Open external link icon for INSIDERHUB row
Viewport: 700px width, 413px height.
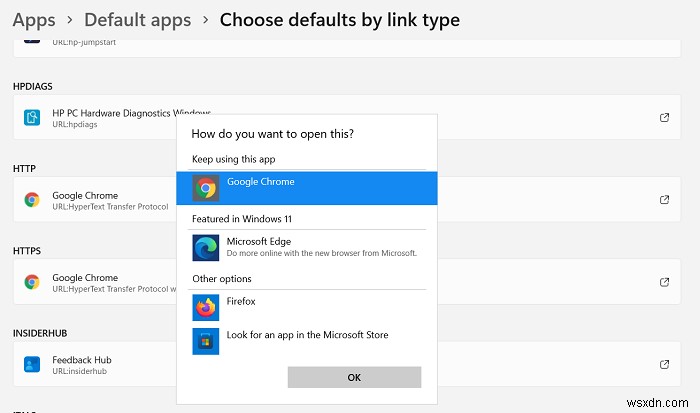click(664, 364)
